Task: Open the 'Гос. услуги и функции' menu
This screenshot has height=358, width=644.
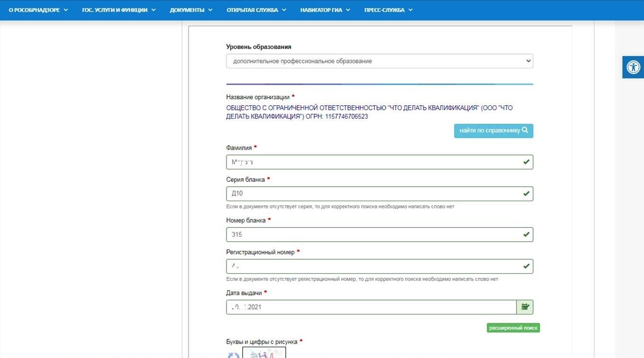Action: tap(118, 10)
